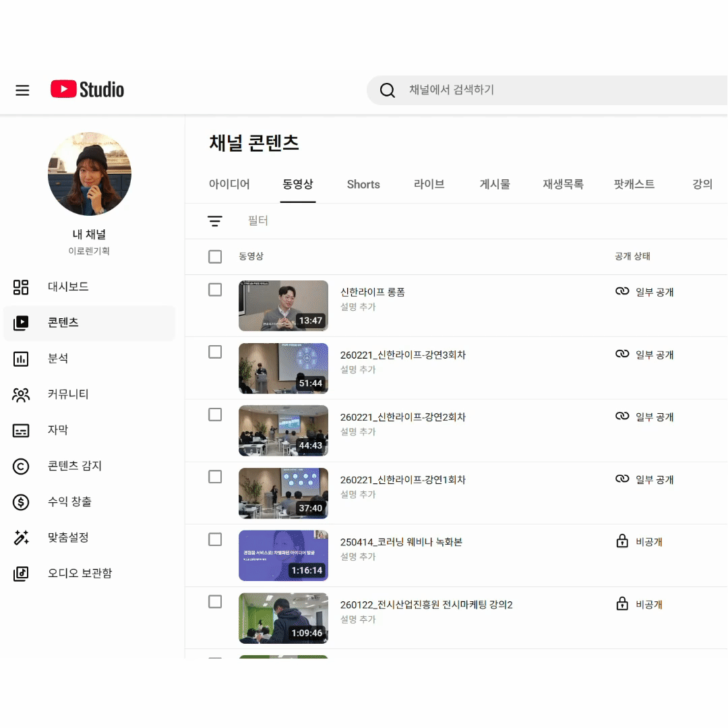Click the content play icon in sidebar

pos(21,323)
